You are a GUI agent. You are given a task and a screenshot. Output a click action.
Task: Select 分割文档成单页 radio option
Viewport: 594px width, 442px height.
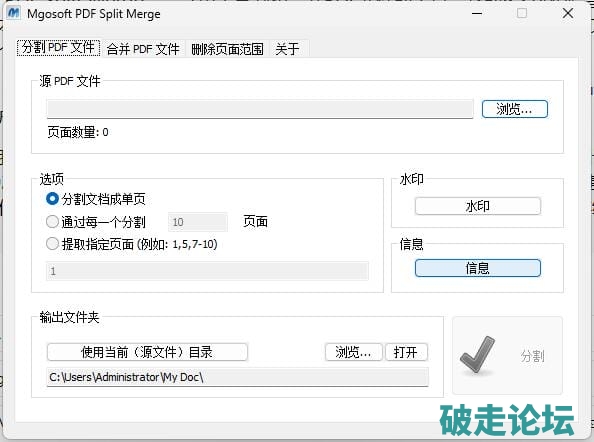tap(52, 199)
